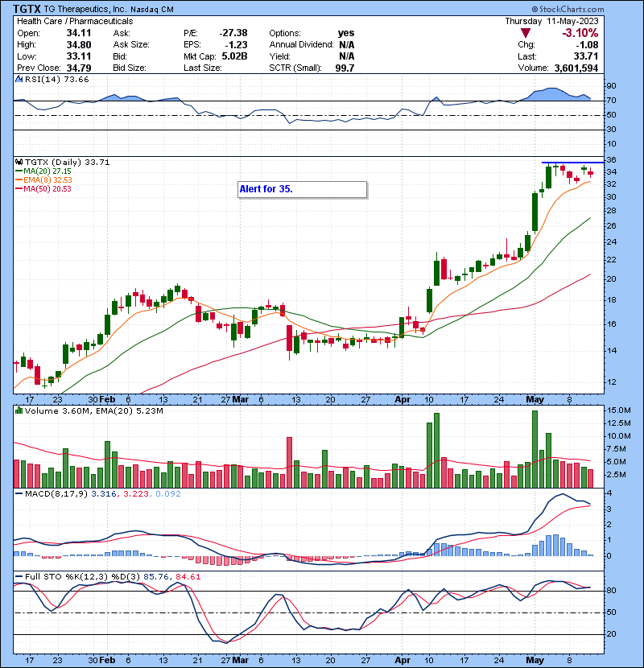Click the MACD signal value 3.223

point(136,494)
